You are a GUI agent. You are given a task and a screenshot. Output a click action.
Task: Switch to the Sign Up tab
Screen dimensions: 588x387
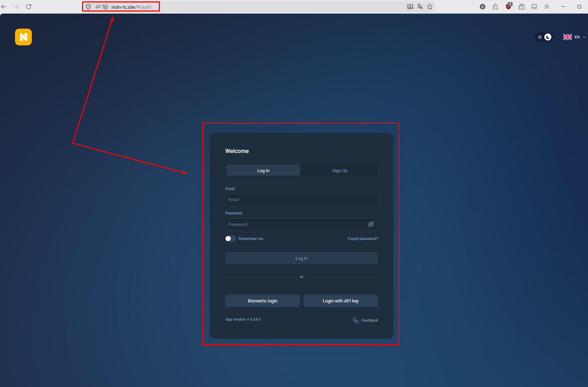340,170
